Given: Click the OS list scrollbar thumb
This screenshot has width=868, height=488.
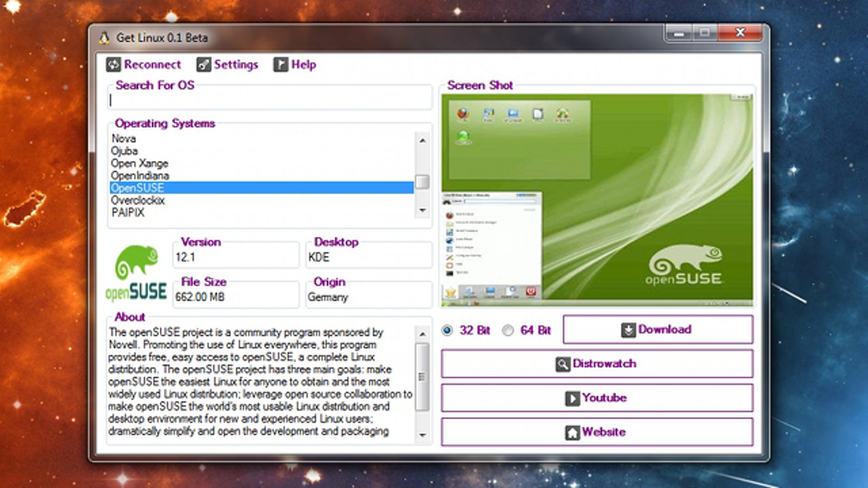Looking at the screenshot, I should coord(423,181).
